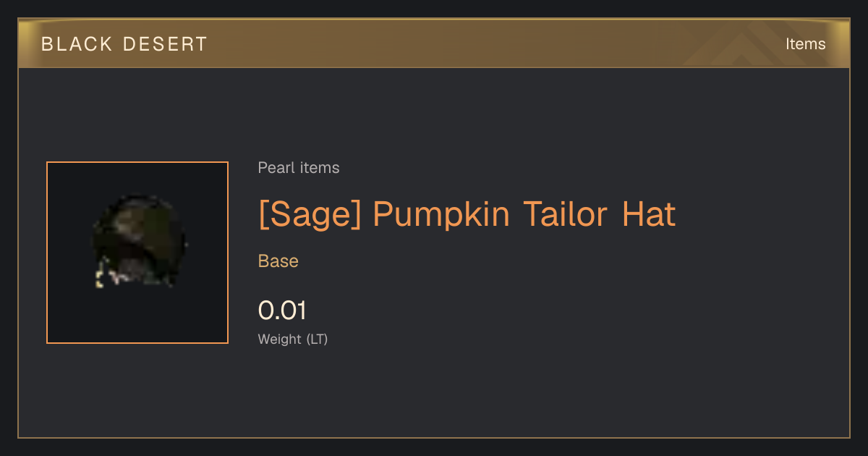This screenshot has height=456, width=868.
Task: Click the orange-bordered item thumbnail frame
Action: [x=137, y=253]
